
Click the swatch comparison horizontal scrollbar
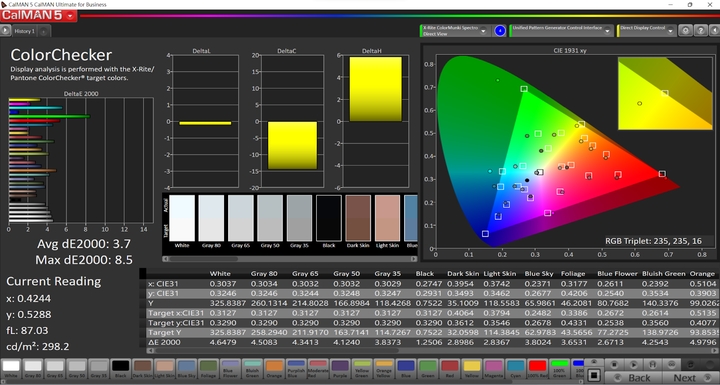[290, 259]
